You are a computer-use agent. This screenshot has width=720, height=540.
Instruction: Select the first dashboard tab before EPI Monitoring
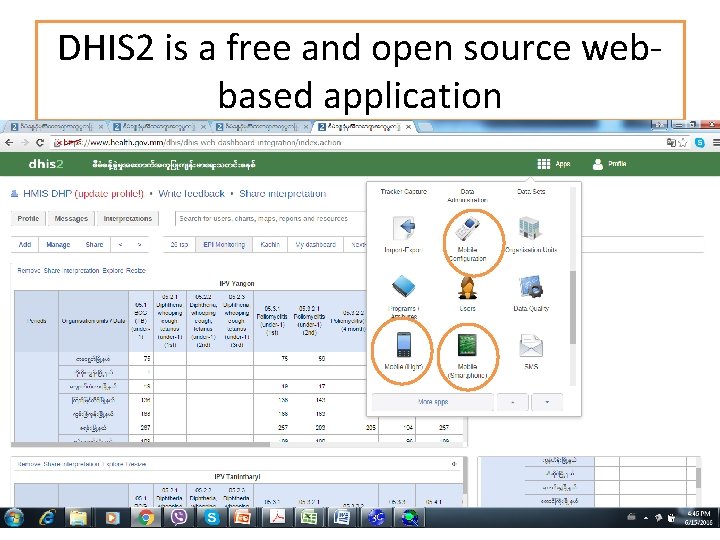pos(179,245)
